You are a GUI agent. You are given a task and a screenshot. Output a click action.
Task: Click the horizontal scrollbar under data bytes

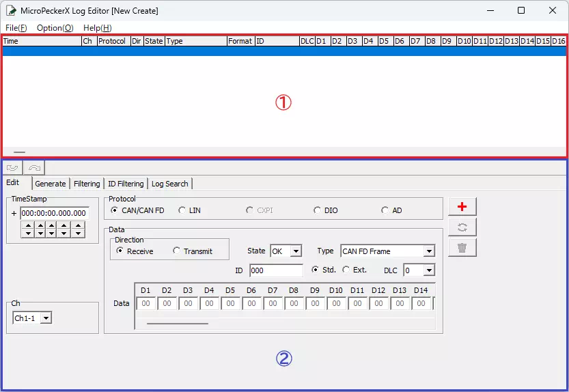click(x=178, y=323)
